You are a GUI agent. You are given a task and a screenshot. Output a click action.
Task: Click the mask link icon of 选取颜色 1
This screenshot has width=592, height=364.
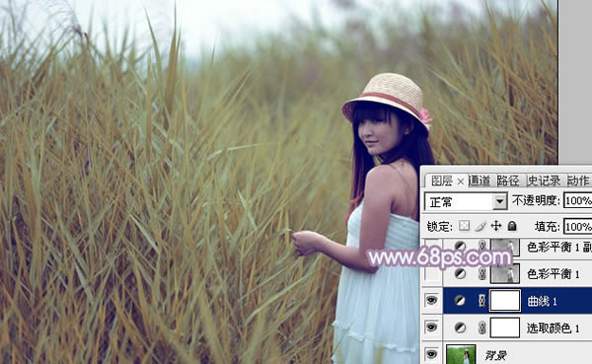point(481,328)
